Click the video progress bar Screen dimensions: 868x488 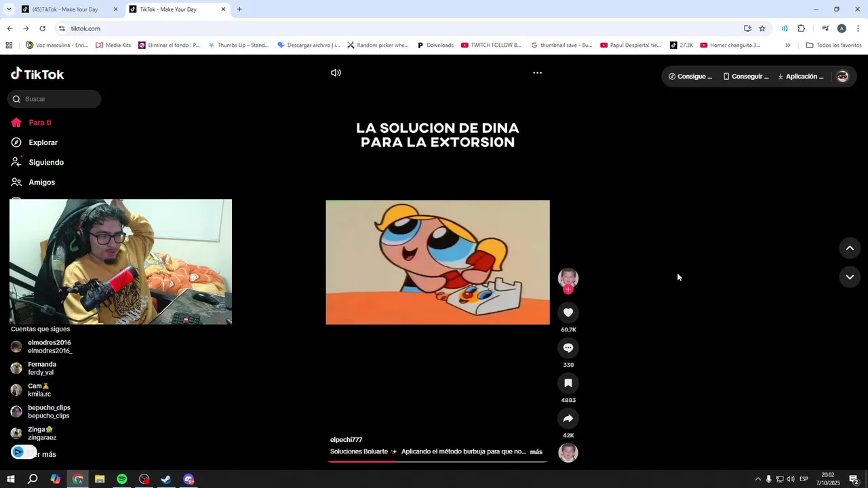point(437,462)
